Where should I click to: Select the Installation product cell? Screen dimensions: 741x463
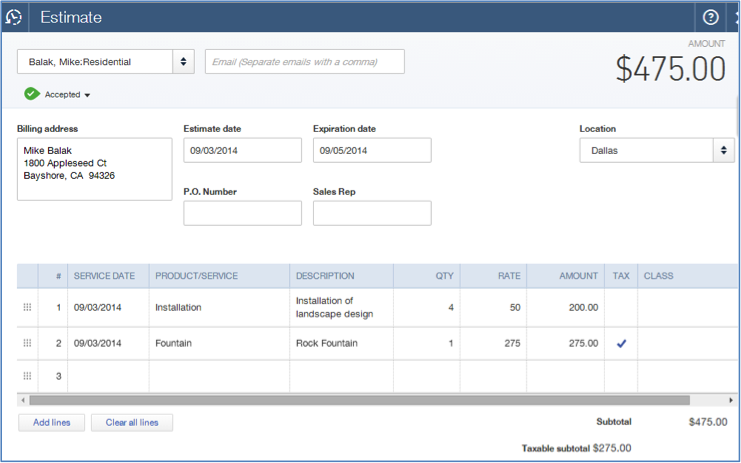coord(219,308)
